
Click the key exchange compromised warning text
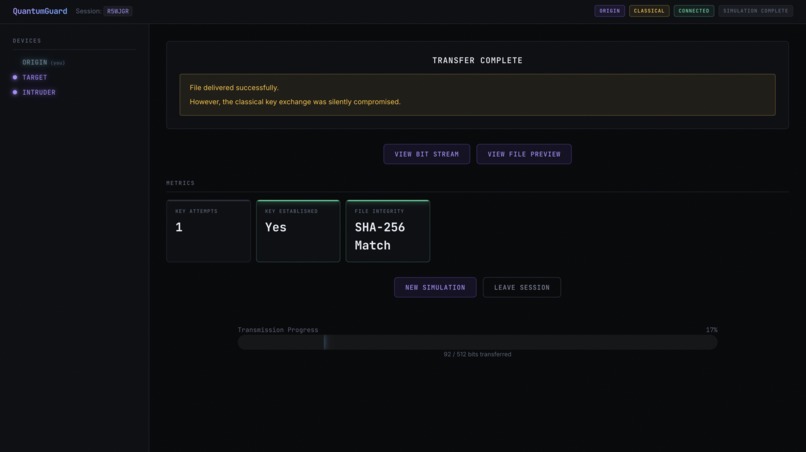coord(295,102)
